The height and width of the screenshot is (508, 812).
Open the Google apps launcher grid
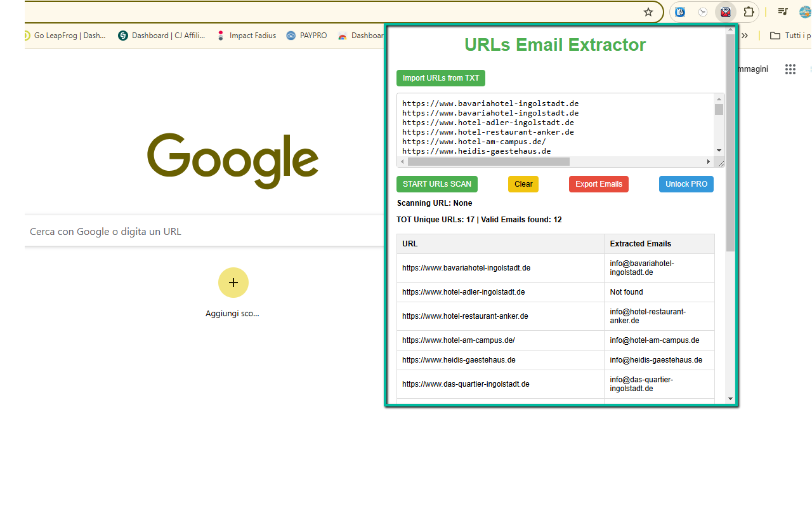(790, 69)
